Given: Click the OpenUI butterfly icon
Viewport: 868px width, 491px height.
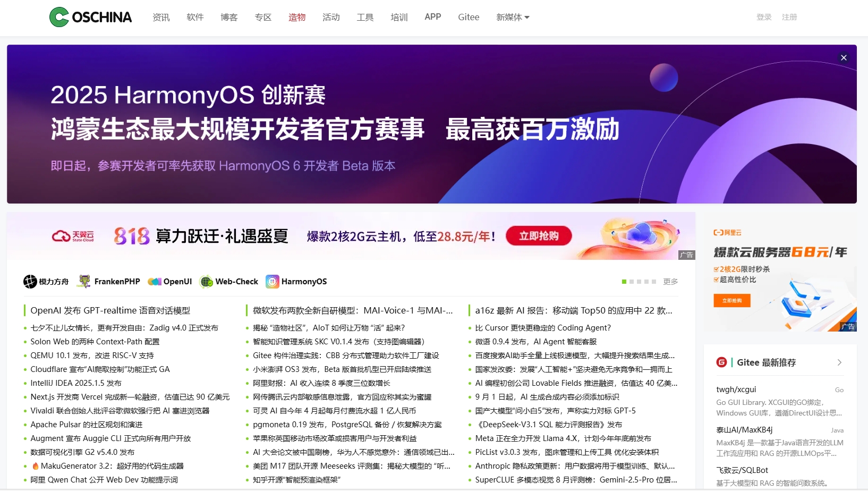Looking at the screenshot, I should [155, 282].
